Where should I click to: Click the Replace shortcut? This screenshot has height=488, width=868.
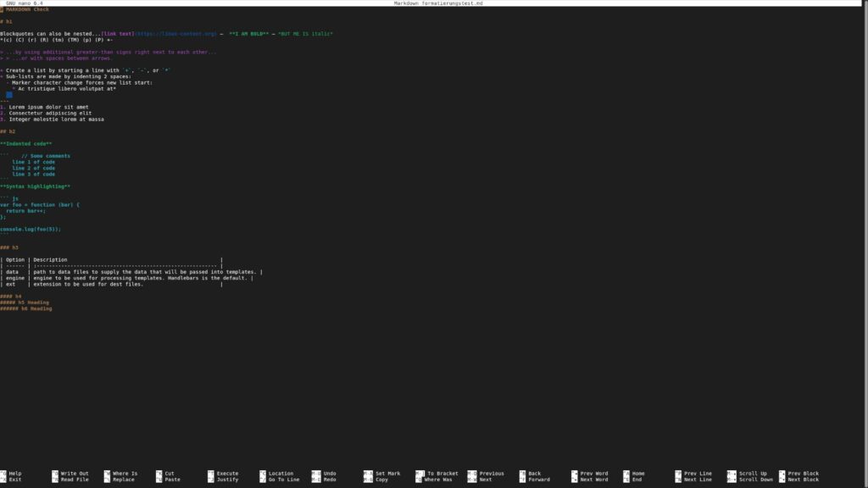(x=123, y=480)
